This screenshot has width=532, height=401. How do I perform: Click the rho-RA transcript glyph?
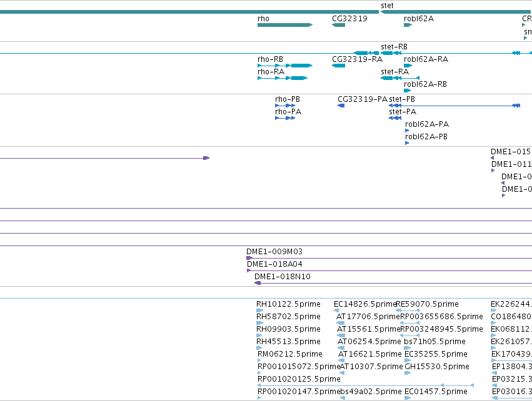(283, 78)
